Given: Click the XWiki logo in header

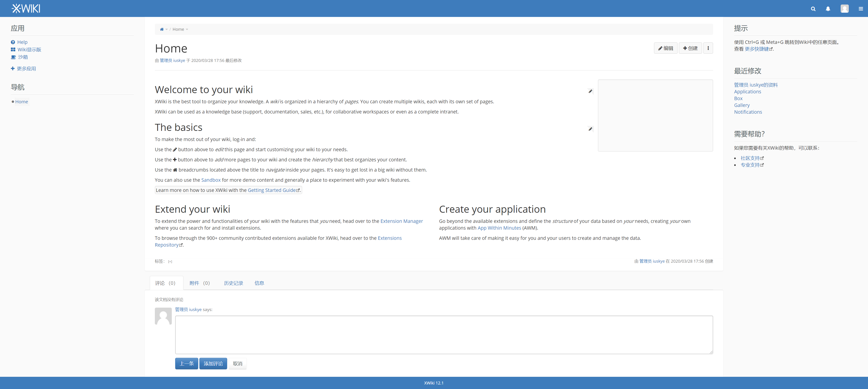Looking at the screenshot, I should pyautogui.click(x=26, y=8).
